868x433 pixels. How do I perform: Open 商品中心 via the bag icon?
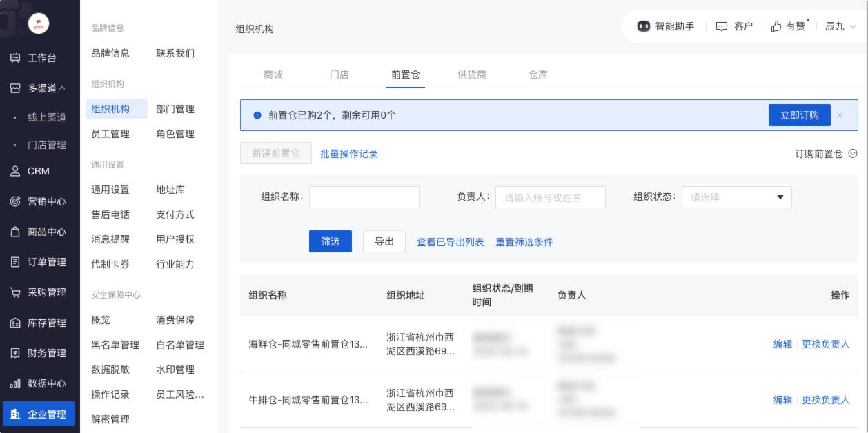(x=15, y=232)
